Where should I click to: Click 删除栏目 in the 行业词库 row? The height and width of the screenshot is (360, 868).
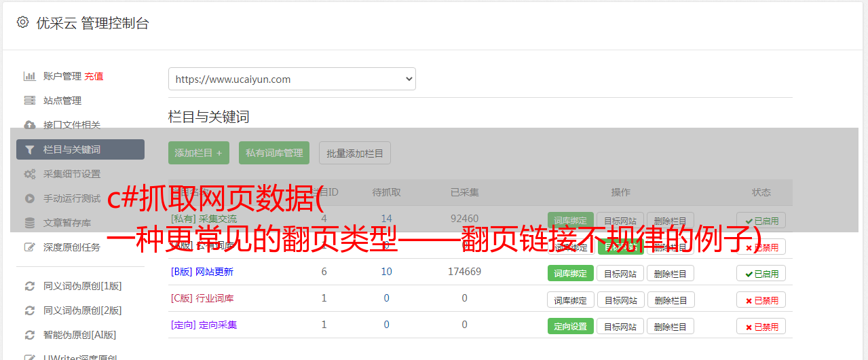click(x=671, y=300)
